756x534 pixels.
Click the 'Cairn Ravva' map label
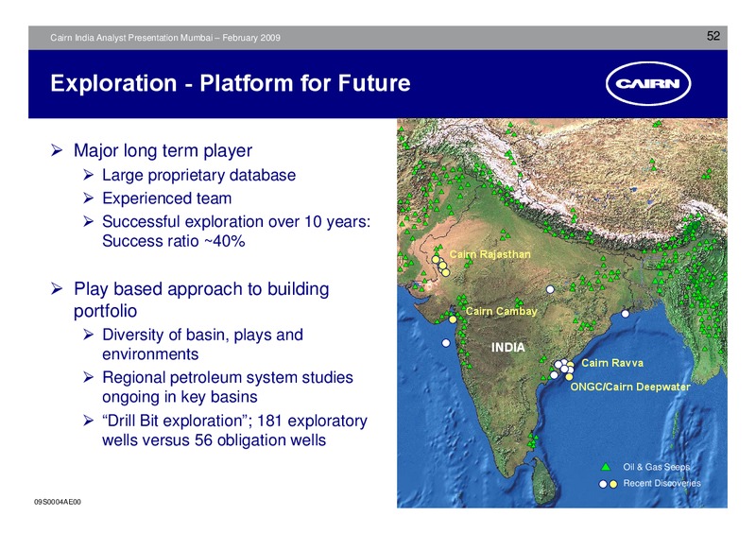(612, 363)
